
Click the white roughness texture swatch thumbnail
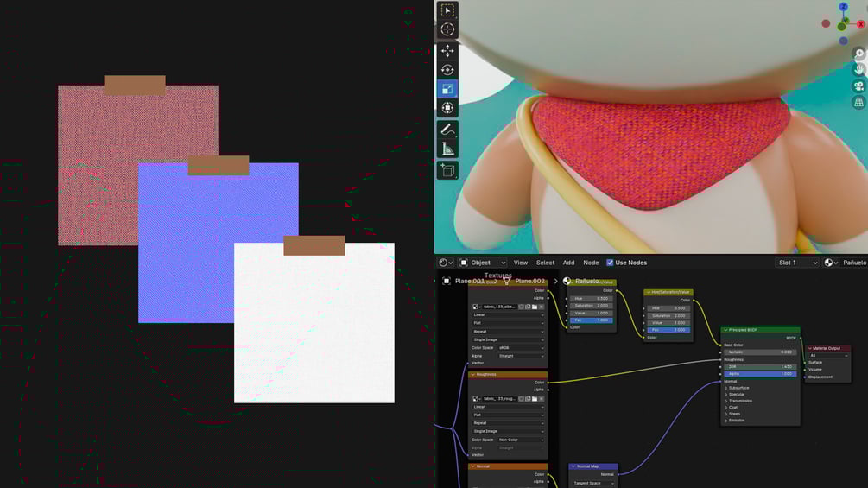314,322
